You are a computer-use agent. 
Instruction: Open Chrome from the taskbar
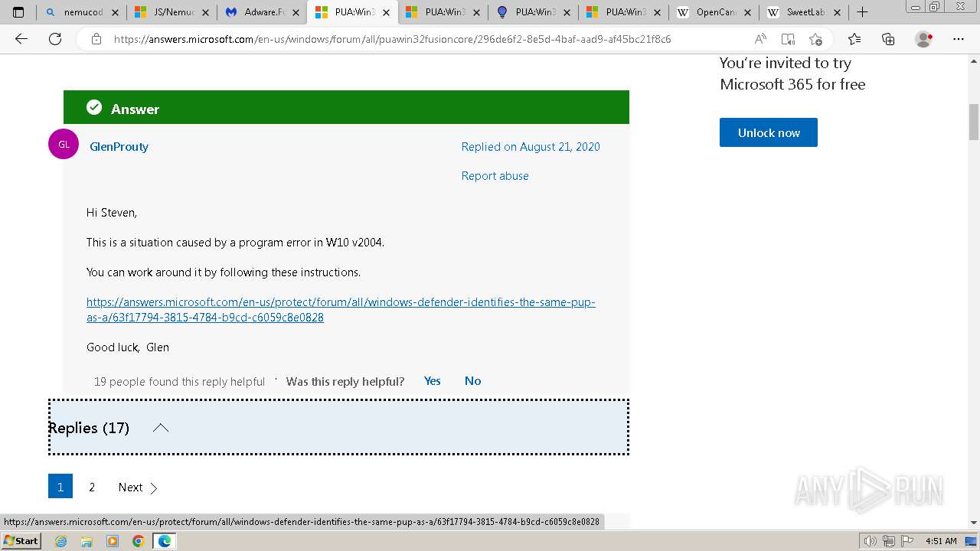tap(138, 541)
